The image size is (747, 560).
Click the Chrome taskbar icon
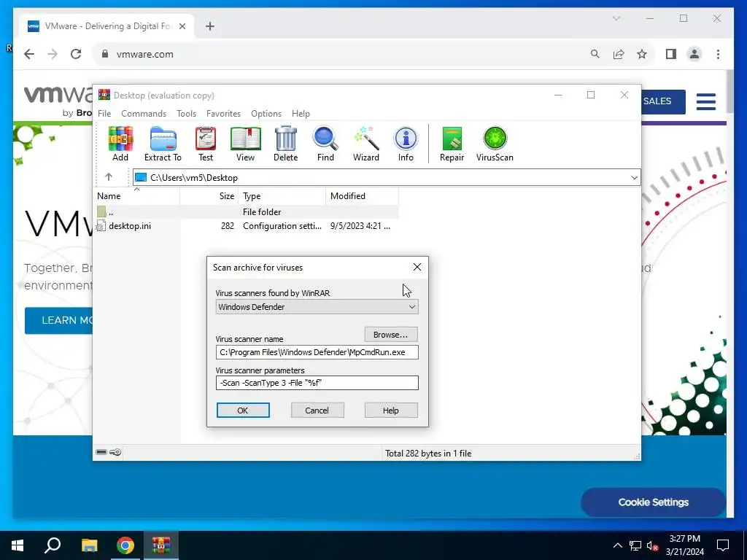click(125, 545)
